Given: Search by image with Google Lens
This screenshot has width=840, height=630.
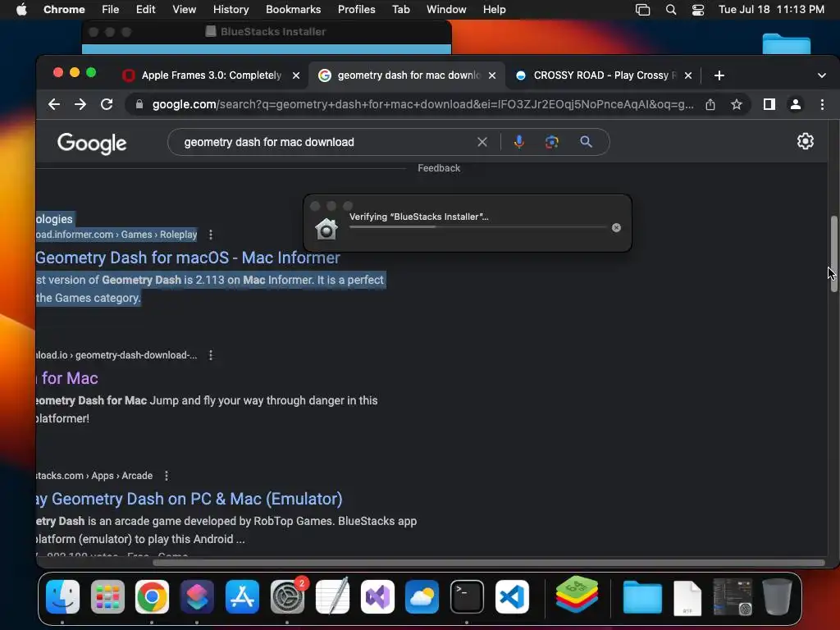Looking at the screenshot, I should click(x=552, y=142).
